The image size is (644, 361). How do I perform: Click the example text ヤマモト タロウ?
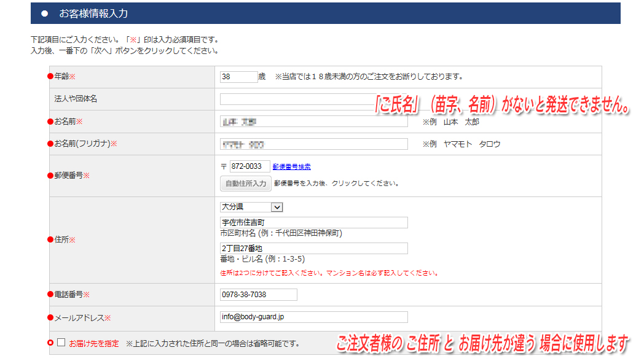[472, 144]
